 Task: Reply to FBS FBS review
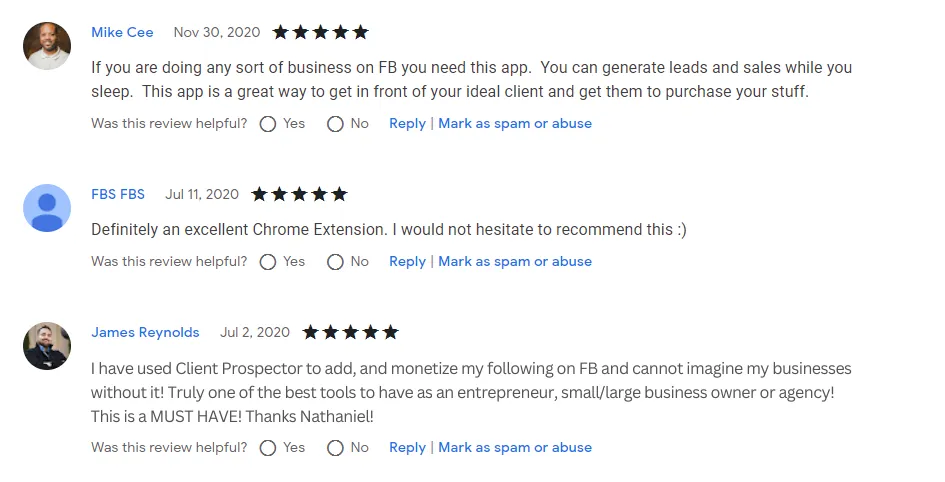click(x=407, y=261)
